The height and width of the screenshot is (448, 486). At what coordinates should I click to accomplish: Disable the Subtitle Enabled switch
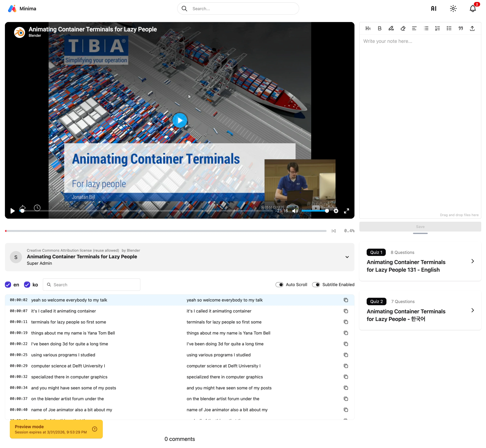click(316, 285)
